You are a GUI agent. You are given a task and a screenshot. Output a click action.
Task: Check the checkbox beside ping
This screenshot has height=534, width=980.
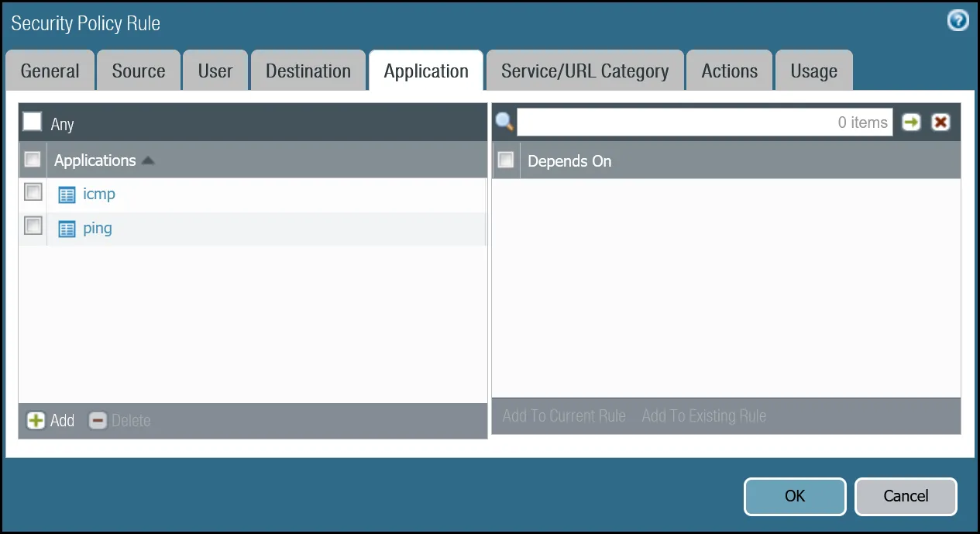pyautogui.click(x=33, y=226)
